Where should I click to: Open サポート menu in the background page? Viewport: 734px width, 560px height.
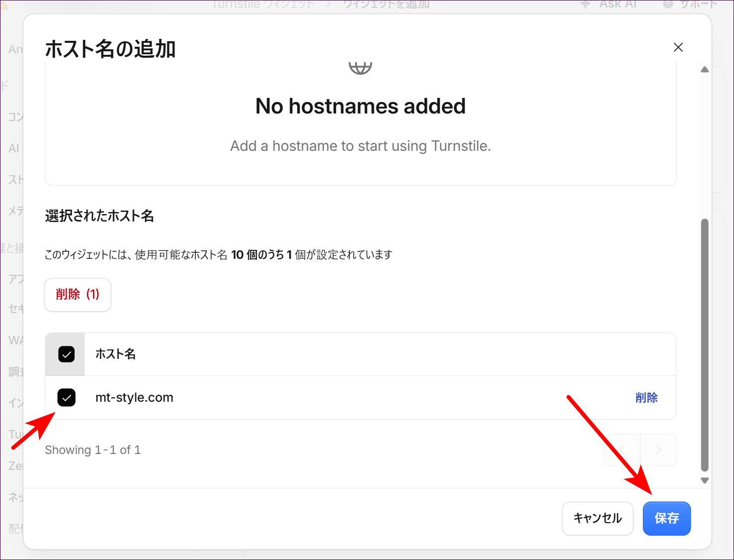pos(691,4)
